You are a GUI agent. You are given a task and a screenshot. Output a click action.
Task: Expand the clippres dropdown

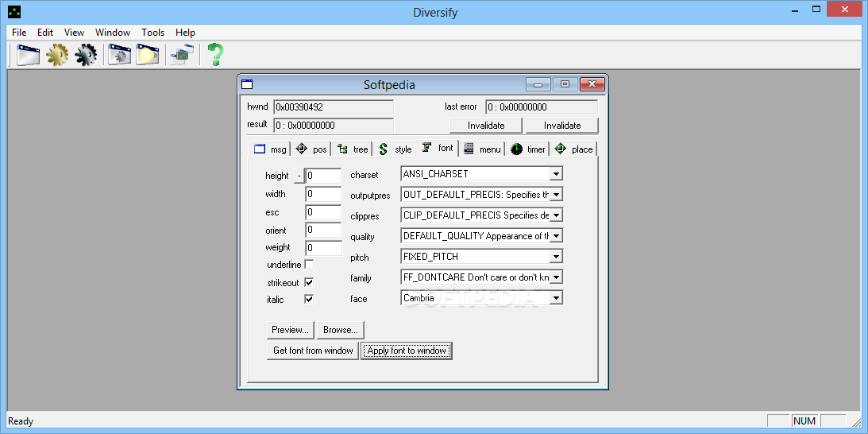tap(557, 215)
